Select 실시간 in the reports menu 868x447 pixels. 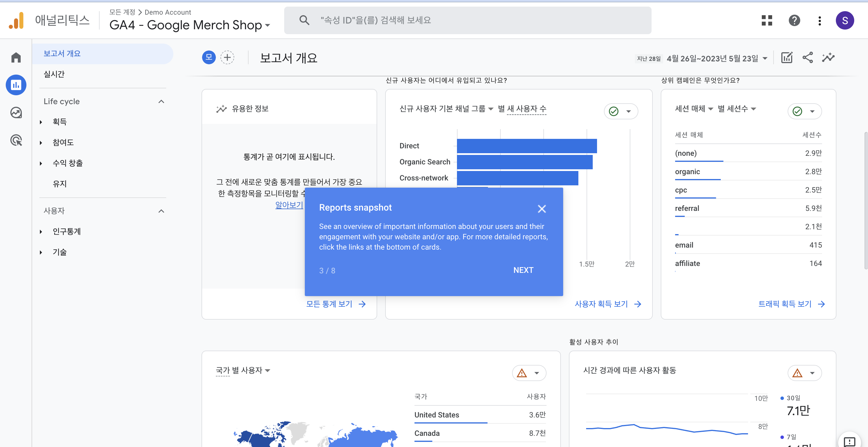pos(54,74)
